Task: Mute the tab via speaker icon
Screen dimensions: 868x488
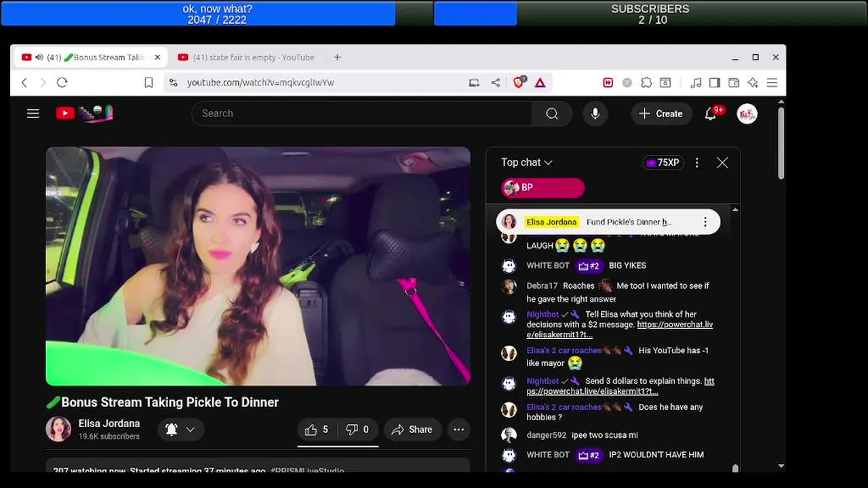Action: point(39,58)
